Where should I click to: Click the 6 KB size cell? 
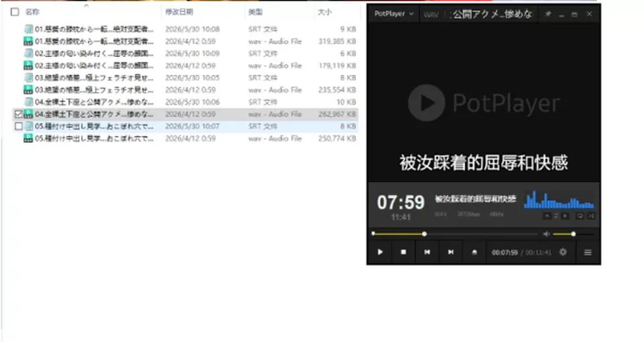click(x=348, y=54)
